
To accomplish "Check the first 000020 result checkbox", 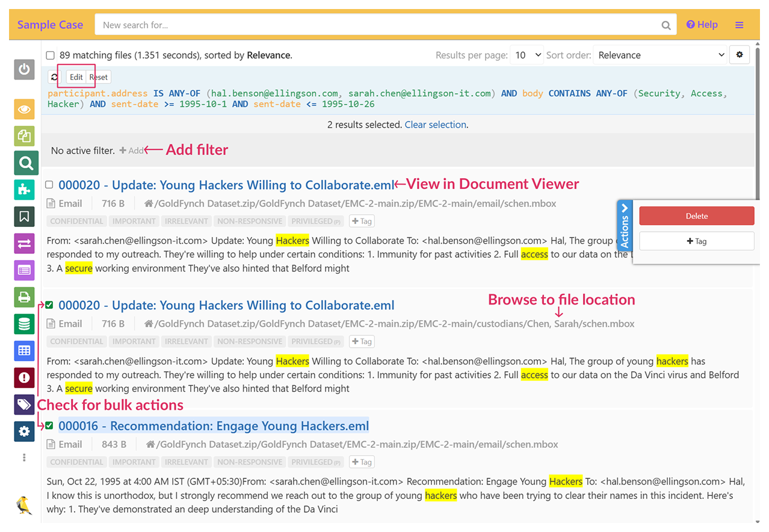I will 49,185.
